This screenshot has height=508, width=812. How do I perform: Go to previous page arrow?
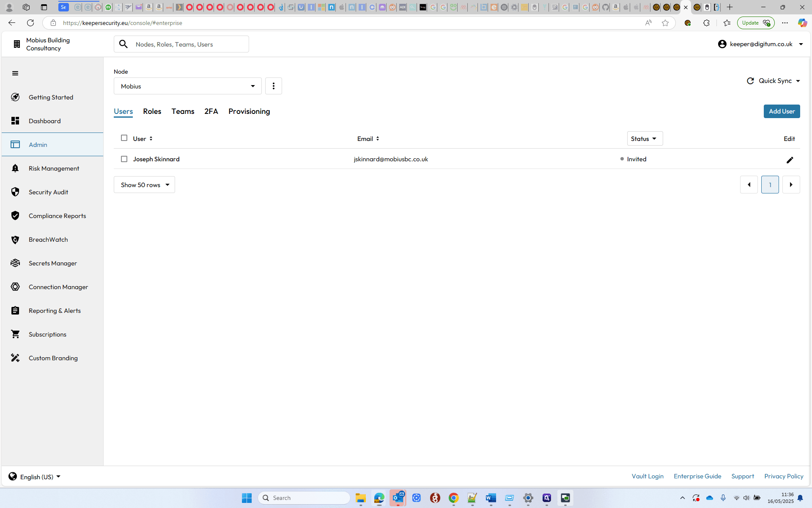(749, 185)
